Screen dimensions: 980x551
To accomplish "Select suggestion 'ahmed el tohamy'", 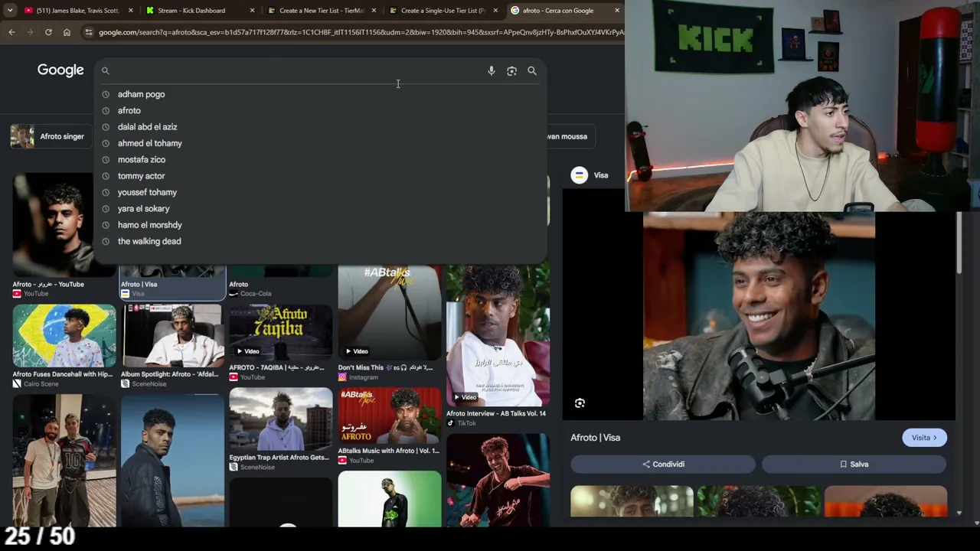I will coord(149,143).
